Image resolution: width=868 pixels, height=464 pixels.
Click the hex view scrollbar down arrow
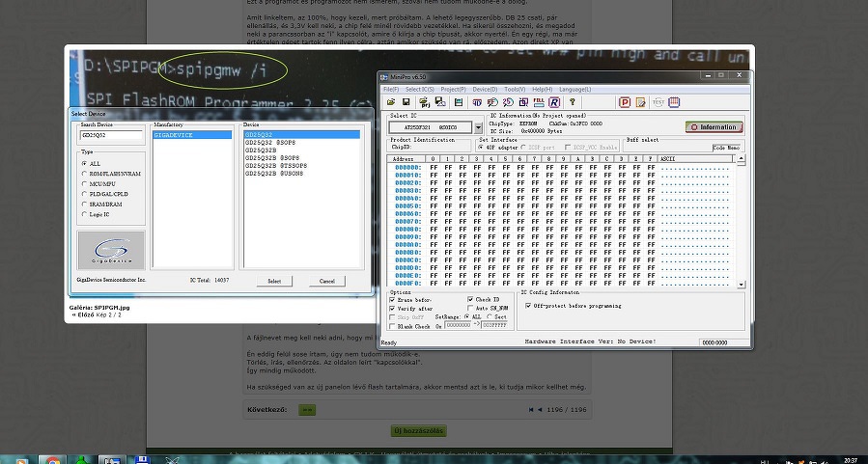(x=742, y=285)
